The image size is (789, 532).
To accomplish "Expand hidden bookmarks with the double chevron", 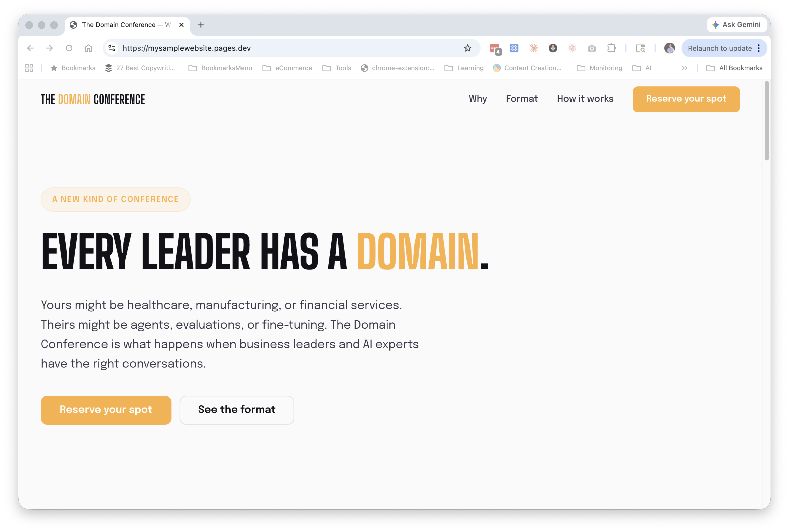I will click(685, 68).
